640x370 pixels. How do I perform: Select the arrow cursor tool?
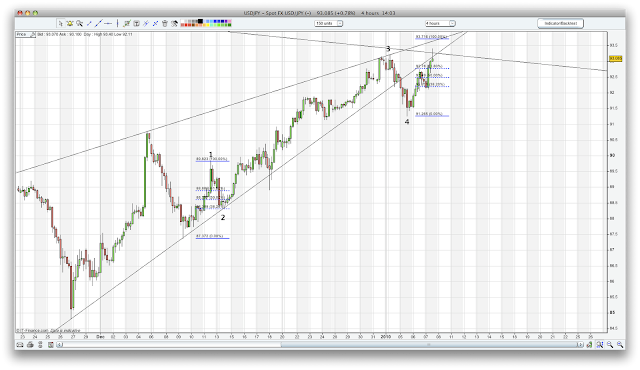click(61, 23)
